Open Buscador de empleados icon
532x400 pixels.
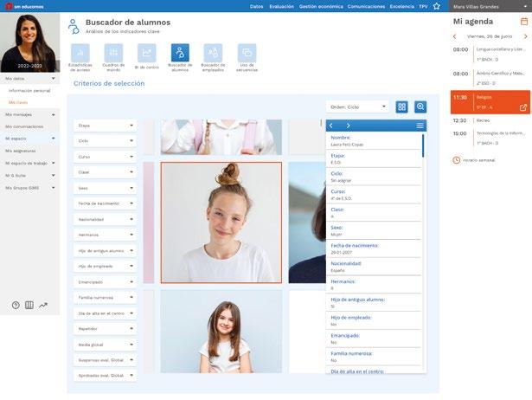[x=213, y=53]
